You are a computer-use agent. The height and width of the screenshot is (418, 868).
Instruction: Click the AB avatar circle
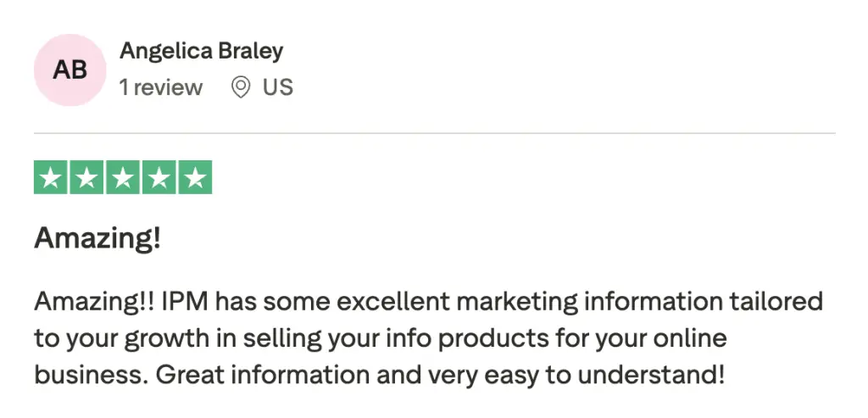70,70
